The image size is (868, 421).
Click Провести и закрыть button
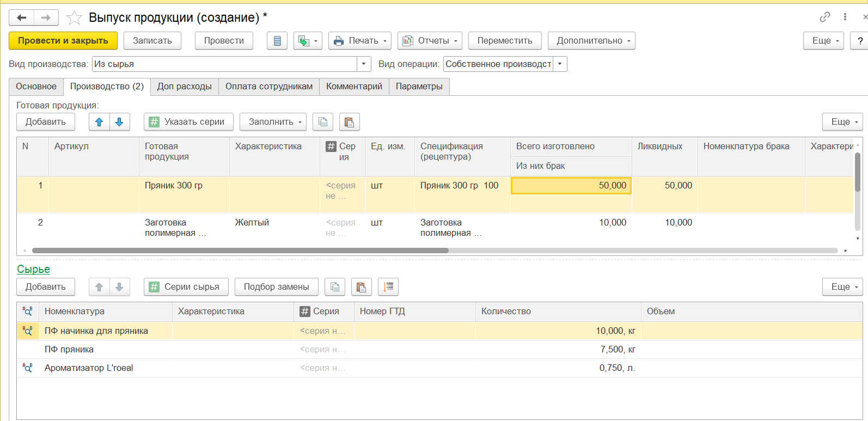pyautogui.click(x=63, y=41)
